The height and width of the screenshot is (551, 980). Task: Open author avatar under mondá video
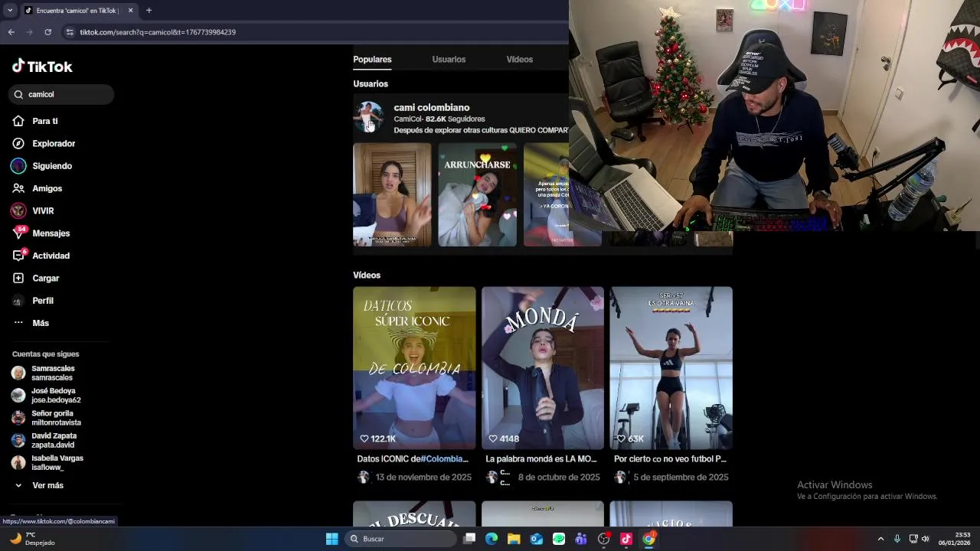(x=492, y=477)
